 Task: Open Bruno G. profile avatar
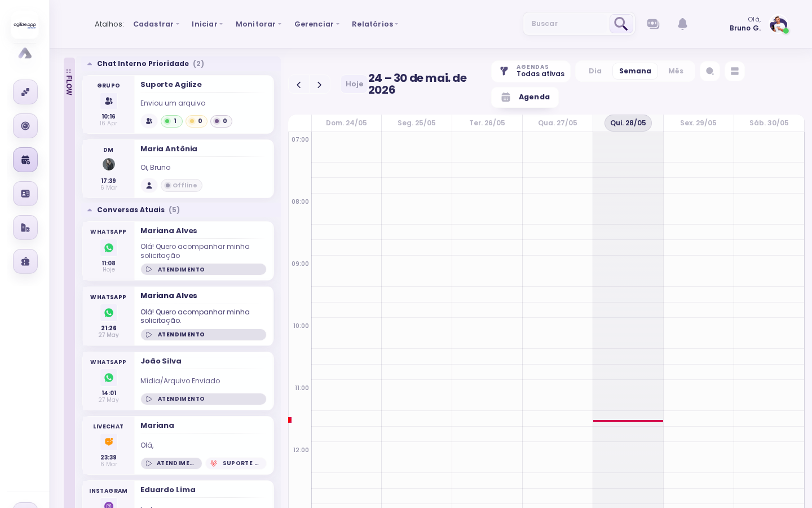point(778,24)
